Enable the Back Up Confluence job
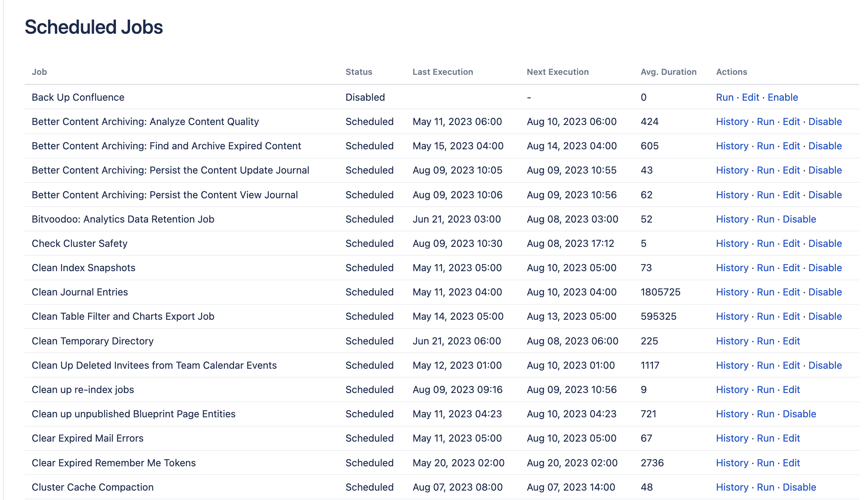 [x=783, y=97]
